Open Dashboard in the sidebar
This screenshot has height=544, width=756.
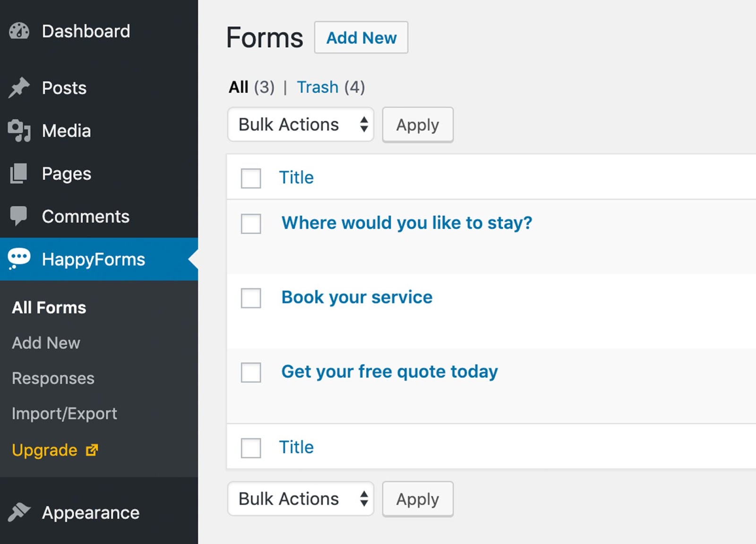[99, 31]
